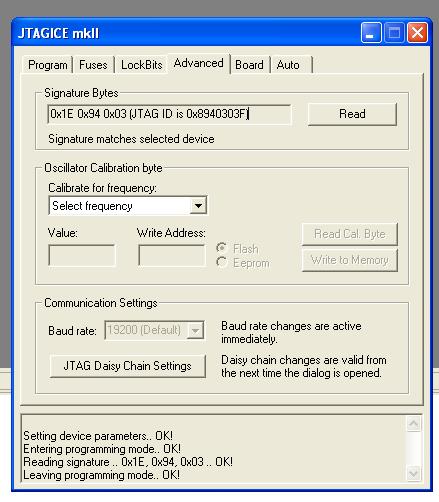Click 'Setting device parameters.. OK!' log line
This screenshot has width=439, height=502.
point(98,436)
